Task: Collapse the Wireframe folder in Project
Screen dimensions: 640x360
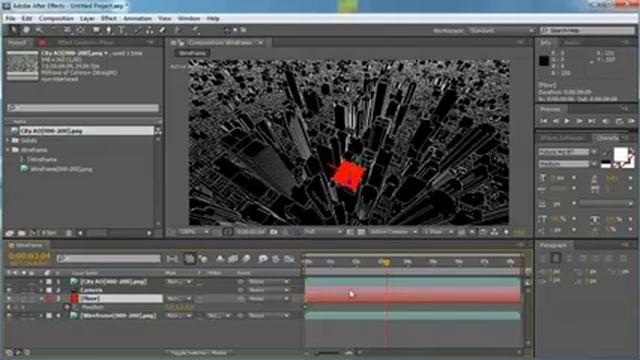Action: 8,150
